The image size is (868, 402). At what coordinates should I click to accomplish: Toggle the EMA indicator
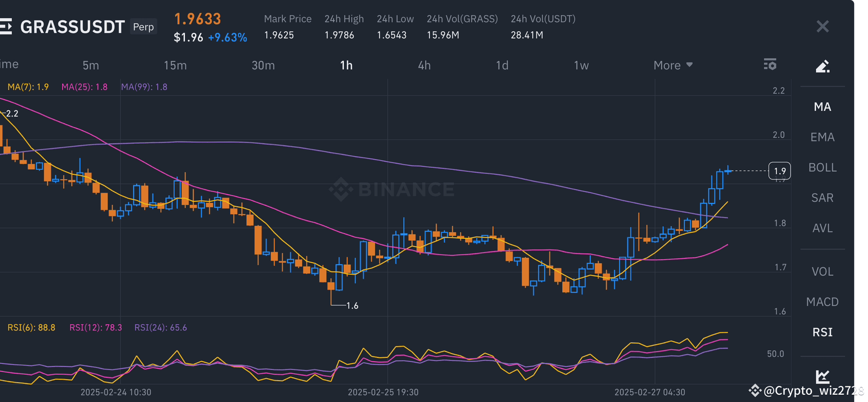pos(822,137)
